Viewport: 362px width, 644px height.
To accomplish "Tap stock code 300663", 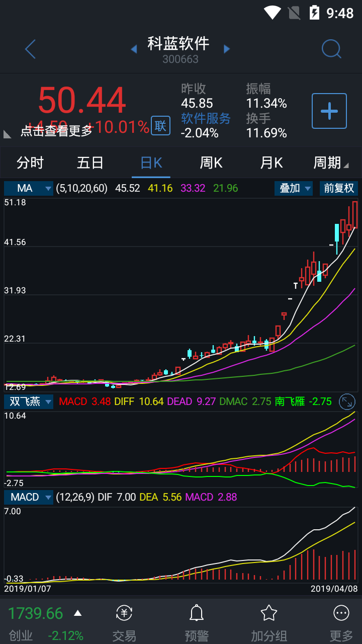I will click(x=180, y=59).
